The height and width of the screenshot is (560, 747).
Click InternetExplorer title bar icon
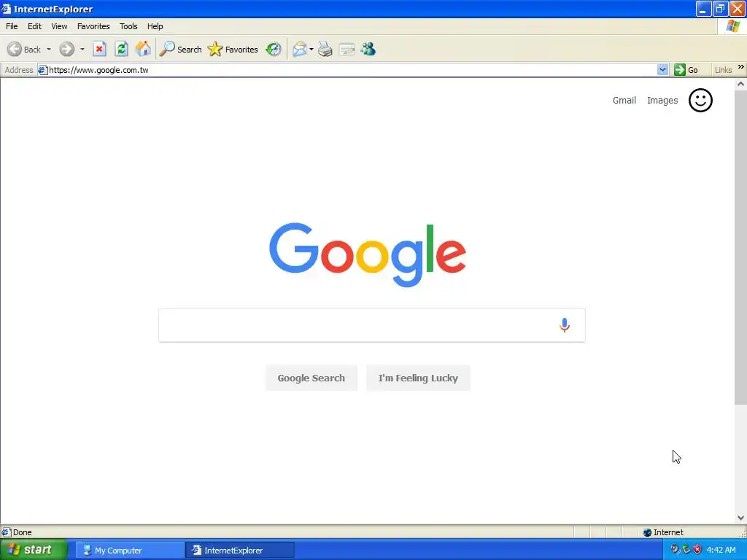click(x=6, y=9)
